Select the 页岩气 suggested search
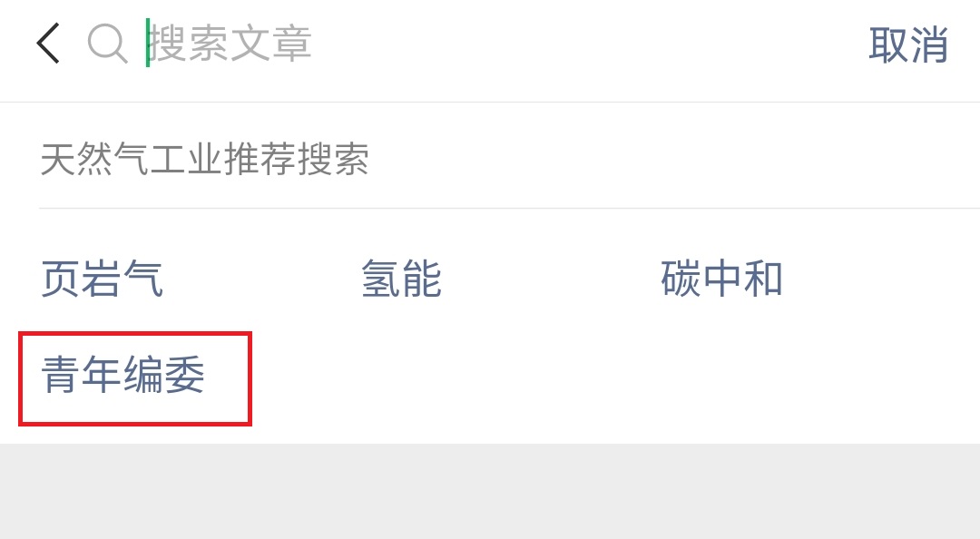 point(103,279)
